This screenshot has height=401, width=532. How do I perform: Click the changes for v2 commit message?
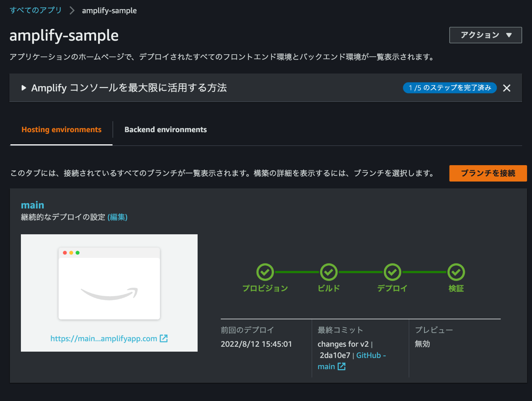pyautogui.click(x=343, y=344)
